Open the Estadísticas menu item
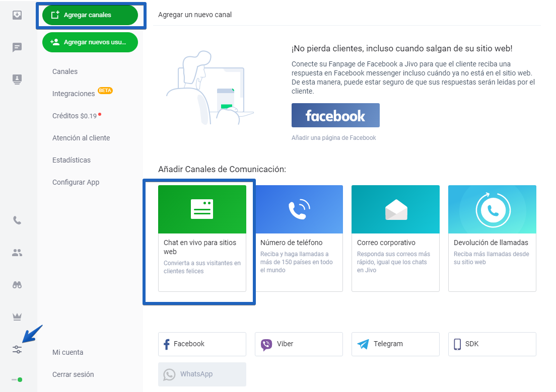Screen dimensions: 556x392 click(72, 160)
